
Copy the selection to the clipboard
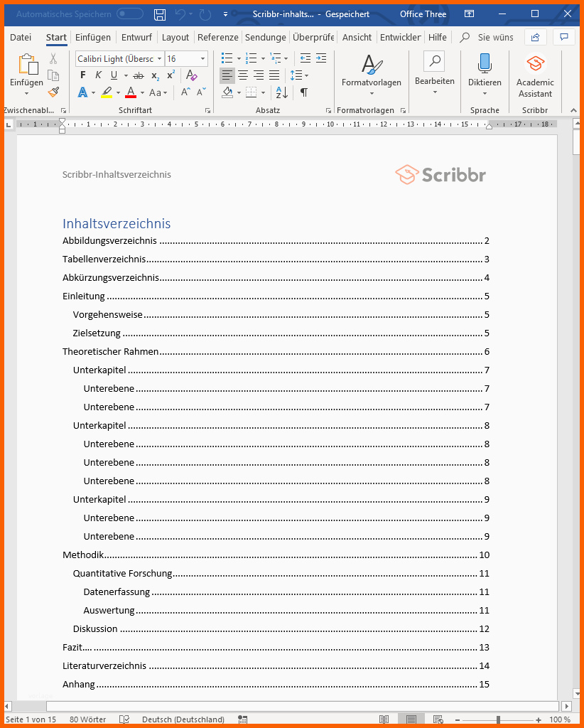click(53, 75)
